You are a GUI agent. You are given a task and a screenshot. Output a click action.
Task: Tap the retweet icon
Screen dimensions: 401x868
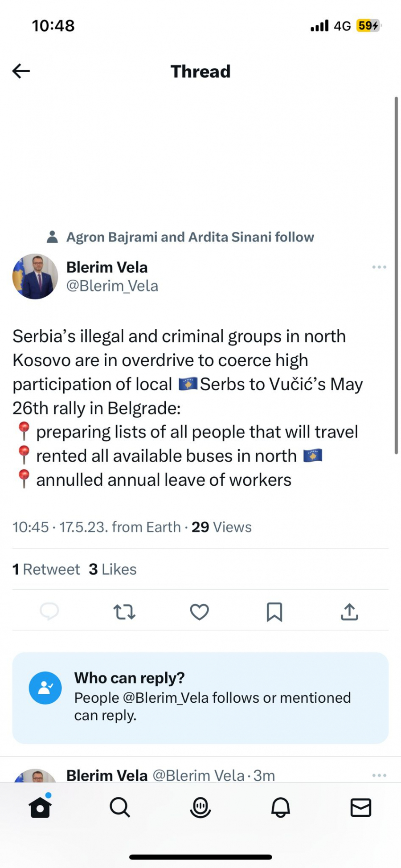click(x=124, y=612)
